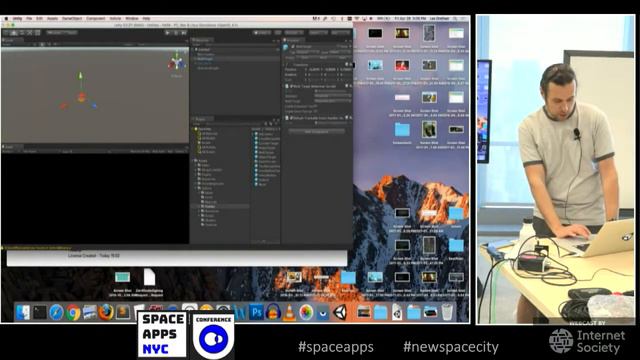Open the Photos color-wheel icon in Dock
This screenshot has height=360, width=640.
click(306, 313)
